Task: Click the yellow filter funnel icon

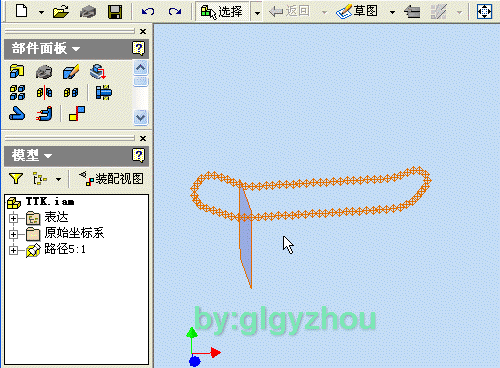Action: pyautogui.click(x=16, y=179)
